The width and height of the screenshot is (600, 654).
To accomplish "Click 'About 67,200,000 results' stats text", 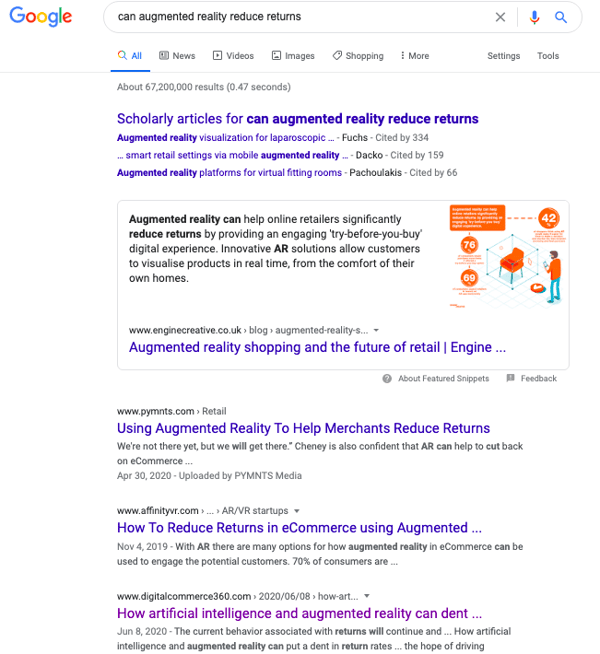I will [204, 87].
